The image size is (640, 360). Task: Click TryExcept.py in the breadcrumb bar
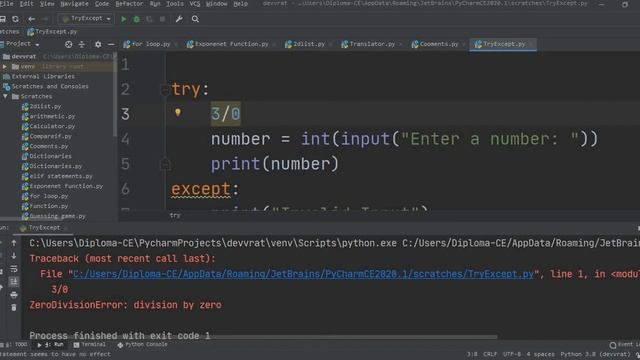(52, 32)
